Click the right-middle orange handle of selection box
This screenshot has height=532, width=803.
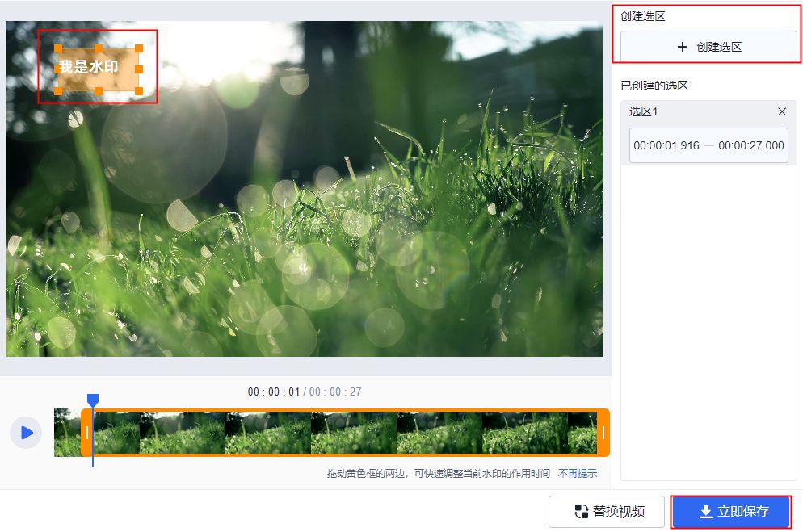[x=139, y=69]
